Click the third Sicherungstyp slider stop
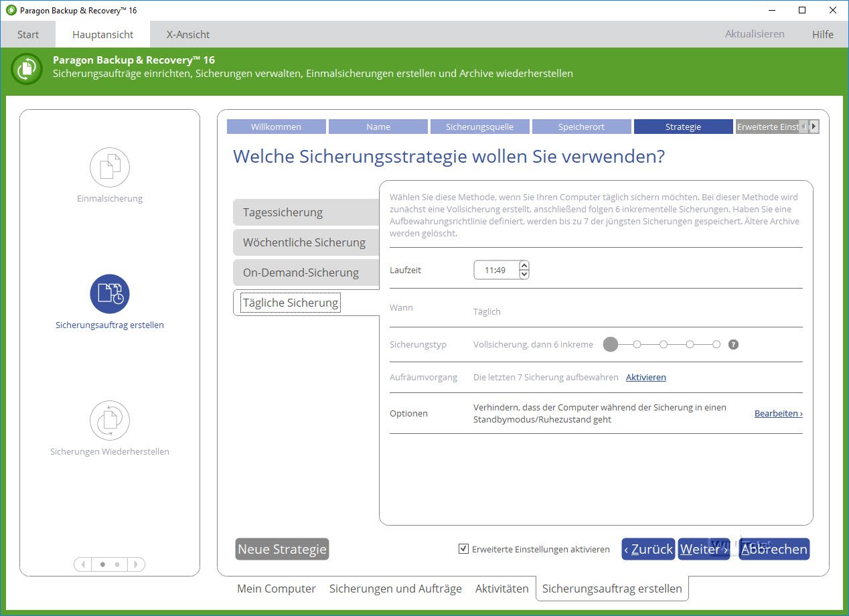The image size is (849, 616). tap(664, 345)
